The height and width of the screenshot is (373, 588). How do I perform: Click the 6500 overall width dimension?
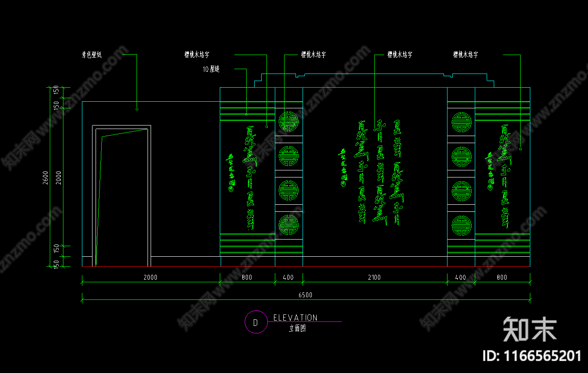click(305, 295)
